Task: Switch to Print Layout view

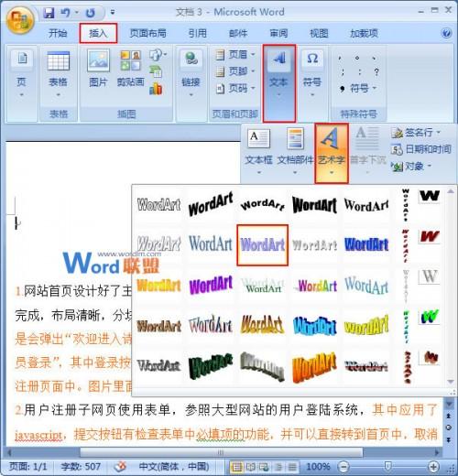Action: pos(236,467)
